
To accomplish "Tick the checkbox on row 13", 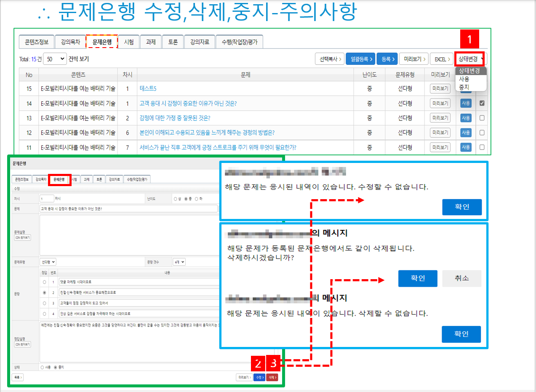I will pyautogui.click(x=482, y=118).
